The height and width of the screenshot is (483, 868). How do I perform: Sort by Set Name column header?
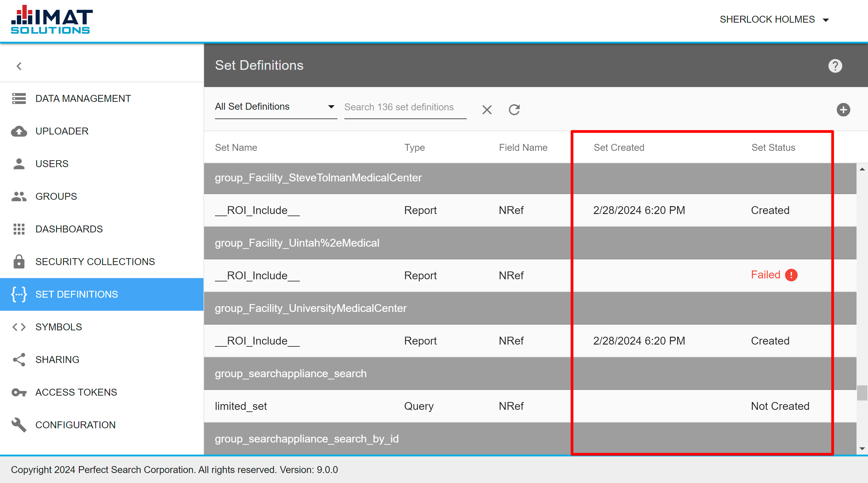pyautogui.click(x=236, y=147)
